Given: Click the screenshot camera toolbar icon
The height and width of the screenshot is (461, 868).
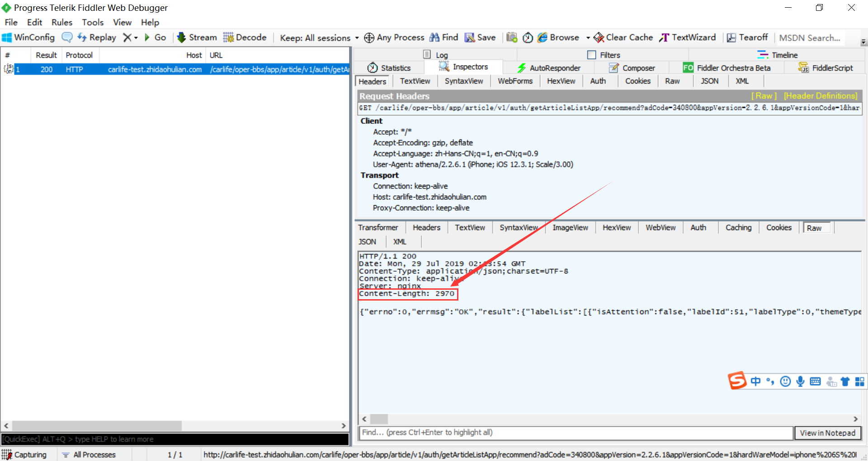Looking at the screenshot, I should [x=512, y=38].
